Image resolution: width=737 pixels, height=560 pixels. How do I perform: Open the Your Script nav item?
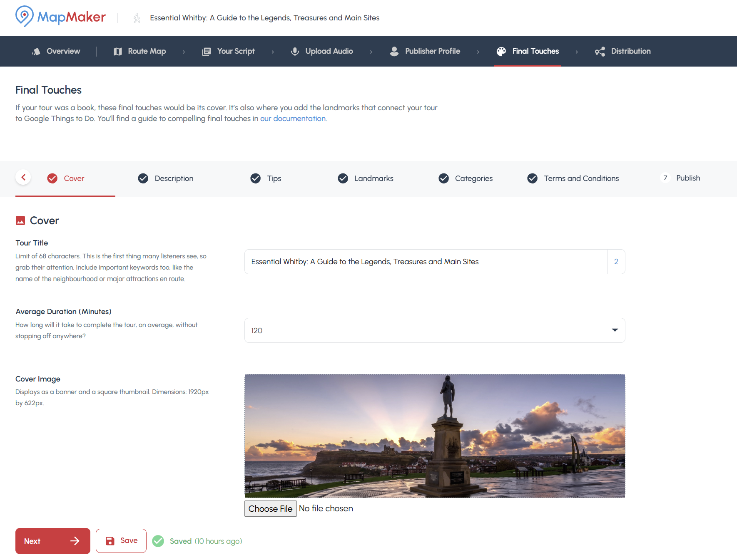tap(229, 51)
